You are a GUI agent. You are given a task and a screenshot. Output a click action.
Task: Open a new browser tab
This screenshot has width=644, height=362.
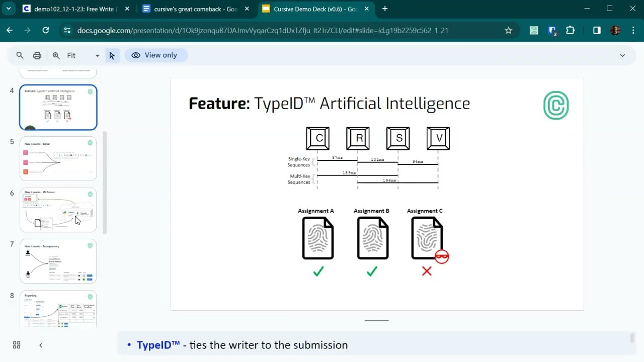(385, 9)
